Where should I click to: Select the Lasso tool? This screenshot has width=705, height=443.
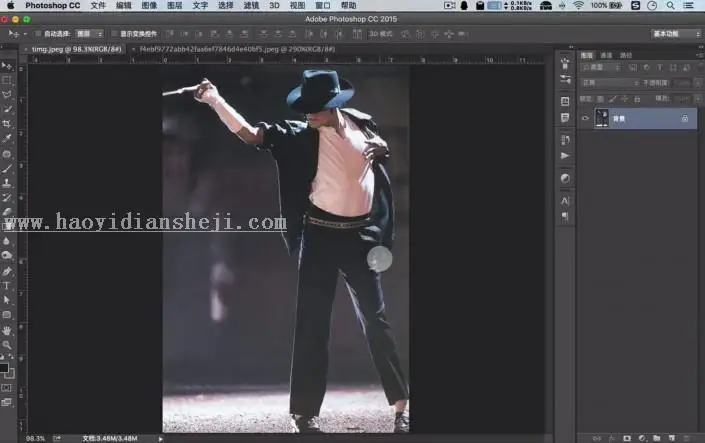point(7,95)
